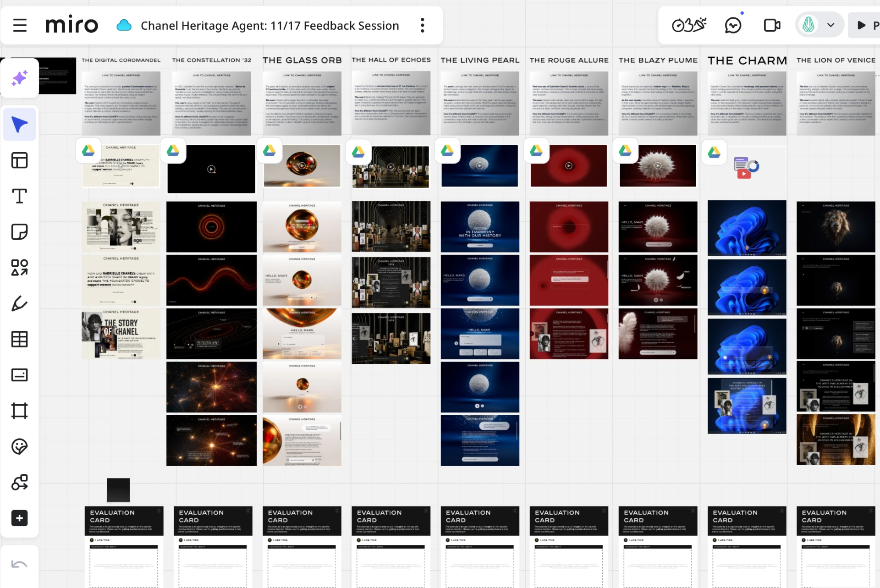Click the board title Chanel Heritage Agent

pyautogui.click(x=269, y=26)
